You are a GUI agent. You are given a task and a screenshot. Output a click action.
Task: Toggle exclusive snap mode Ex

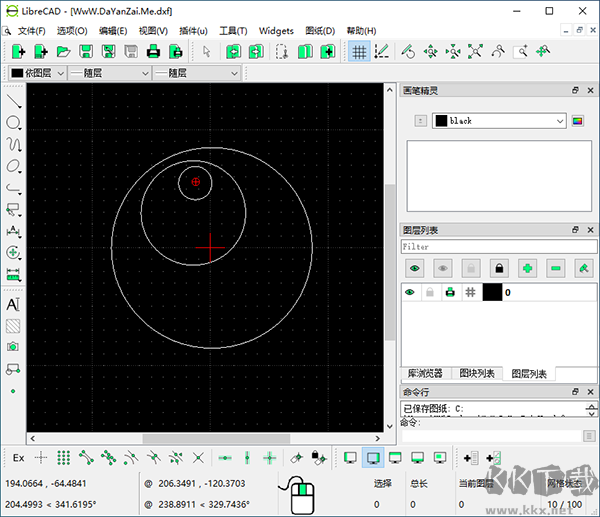[x=18, y=457]
